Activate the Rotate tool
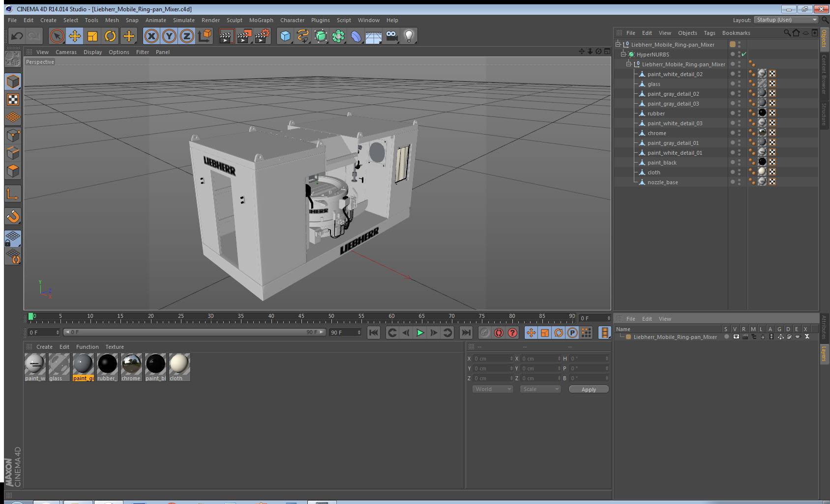Screen dimensions: 830x504 pos(110,36)
